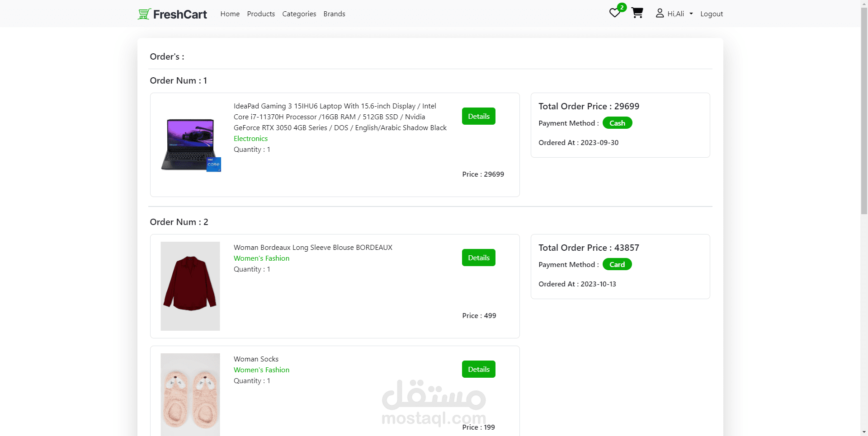This screenshot has height=436, width=868.
Task: Click the wishlist heart icon
Action: pyautogui.click(x=615, y=13)
